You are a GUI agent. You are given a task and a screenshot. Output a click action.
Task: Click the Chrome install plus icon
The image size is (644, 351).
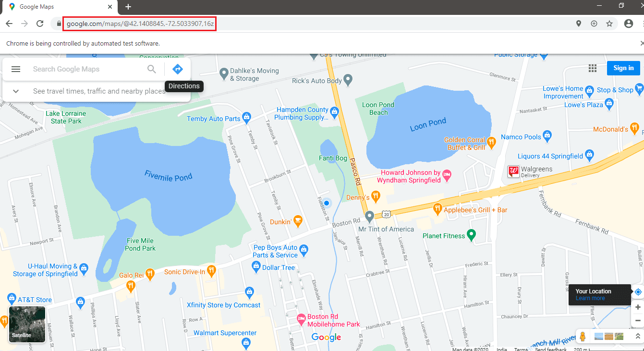[x=594, y=24]
